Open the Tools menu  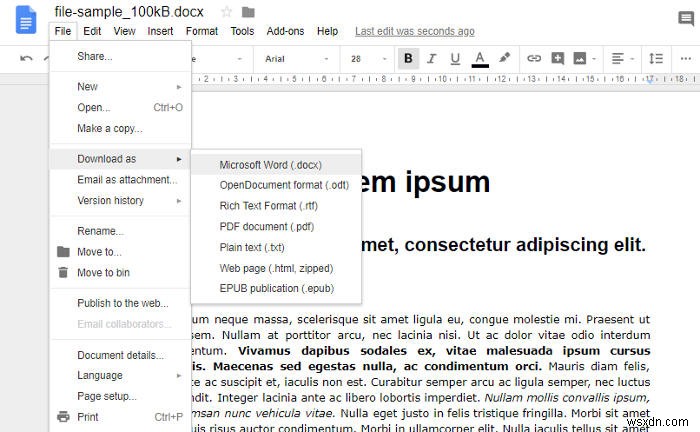tap(242, 31)
